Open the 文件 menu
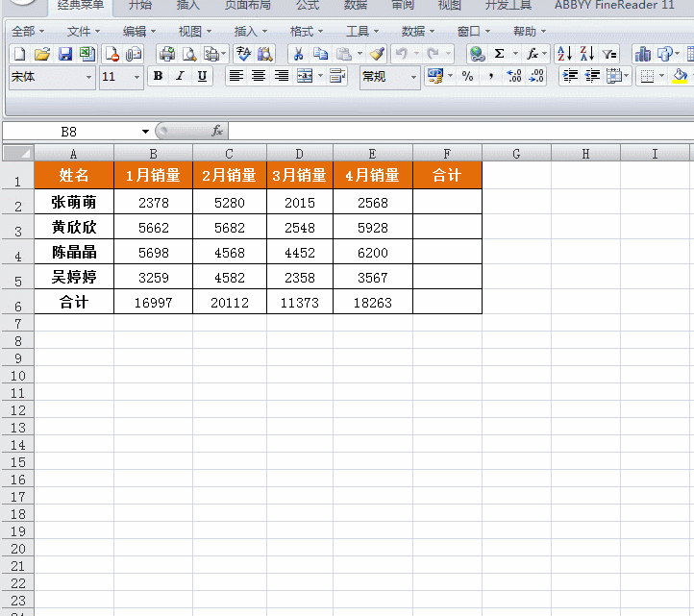The width and height of the screenshot is (694, 616). (84, 32)
